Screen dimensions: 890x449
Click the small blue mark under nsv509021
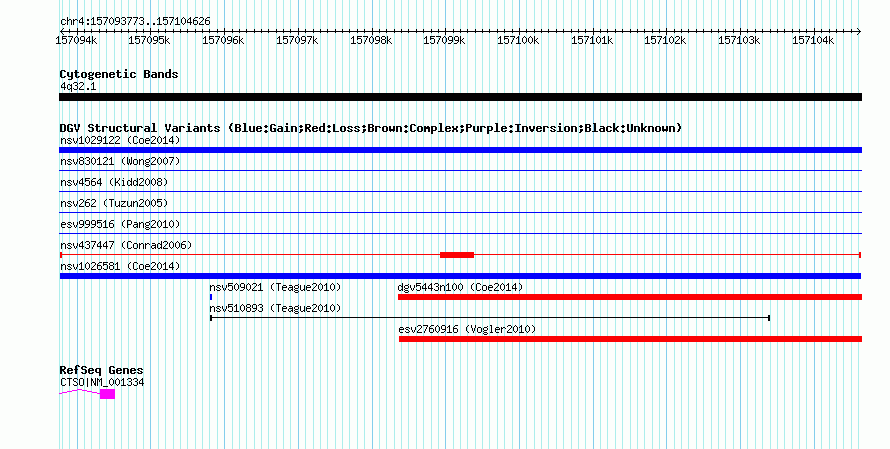211,297
